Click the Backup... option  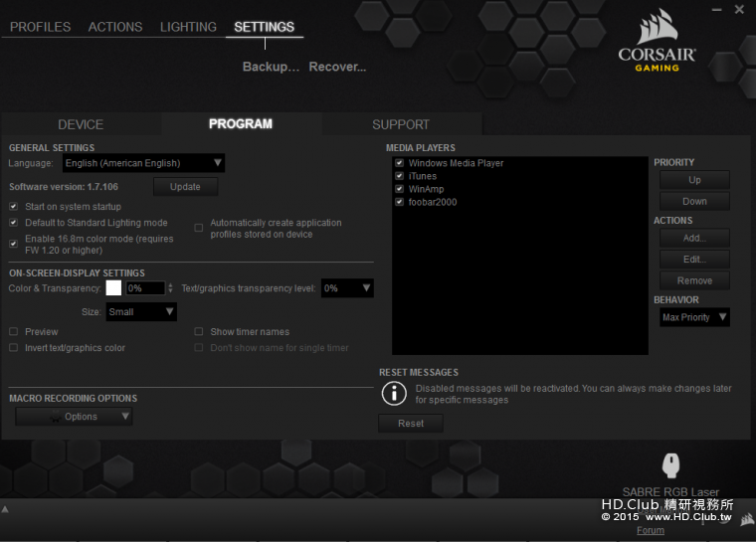271,67
